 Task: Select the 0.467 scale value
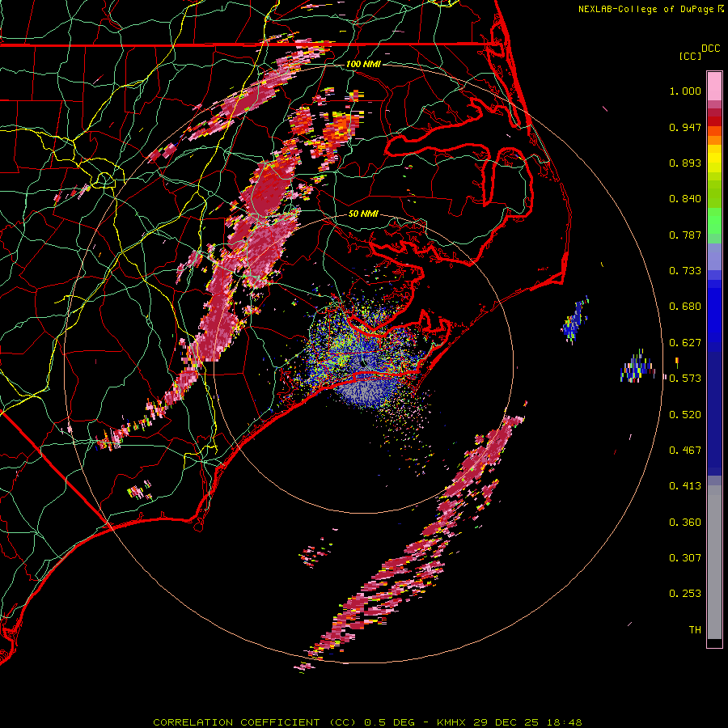[685, 451]
